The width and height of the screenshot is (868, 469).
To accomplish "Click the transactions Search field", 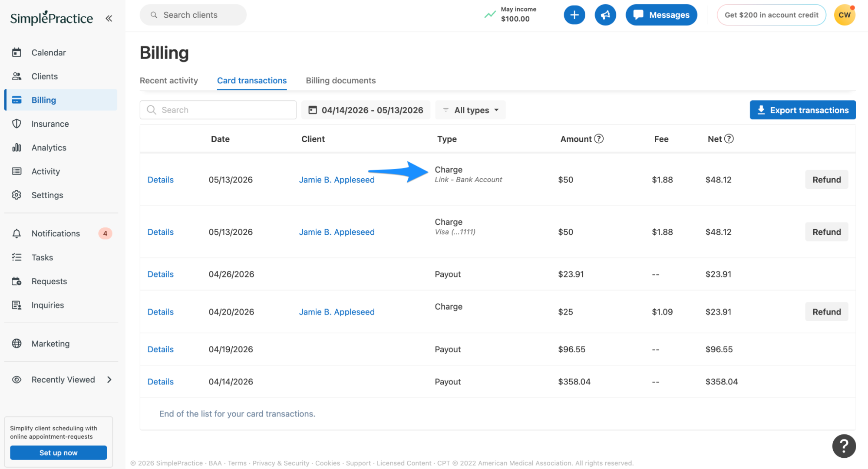I will (218, 110).
